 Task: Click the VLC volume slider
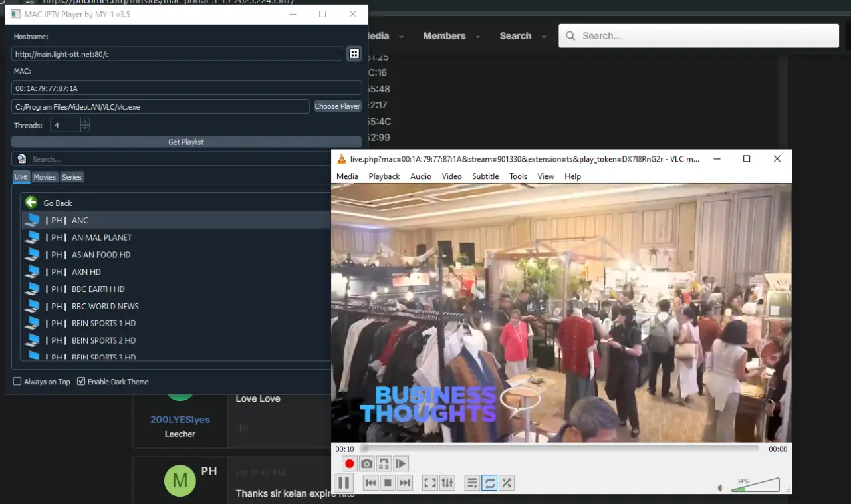755,485
